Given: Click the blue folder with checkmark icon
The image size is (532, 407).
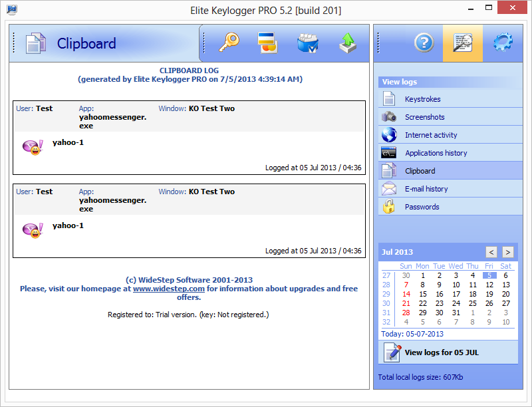Looking at the screenshot, I should pos(308,43).
